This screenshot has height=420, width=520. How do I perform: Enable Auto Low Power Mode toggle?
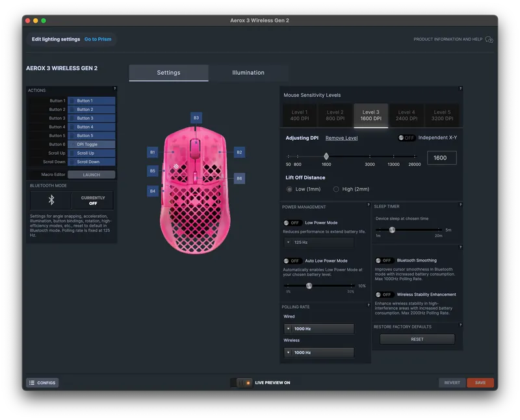coord(292,261)
